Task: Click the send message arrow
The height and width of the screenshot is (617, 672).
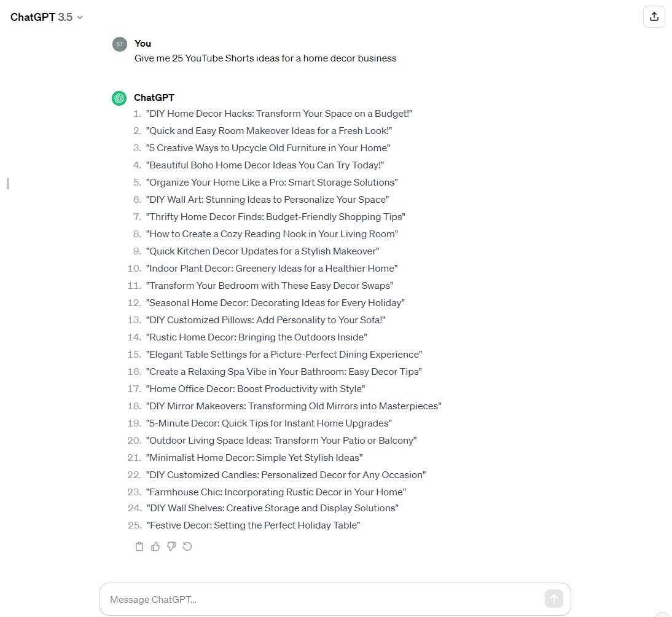Action: pos(553,599)
